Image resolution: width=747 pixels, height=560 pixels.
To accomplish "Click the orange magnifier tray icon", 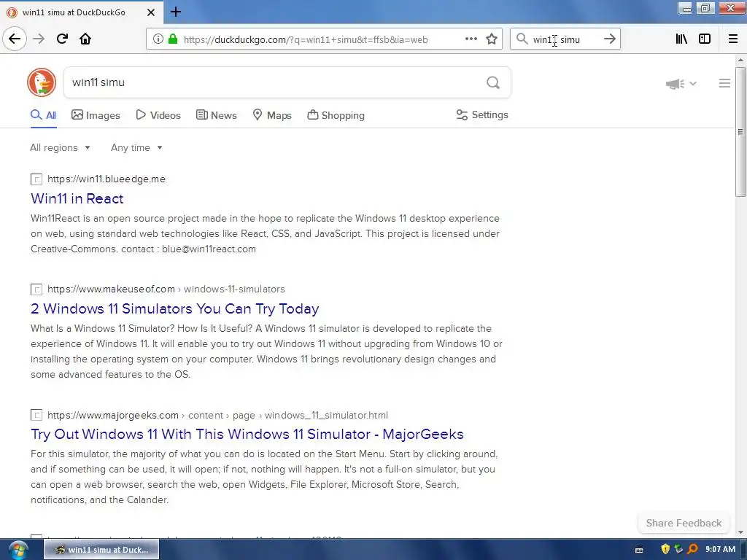I will tap(693, 549).
